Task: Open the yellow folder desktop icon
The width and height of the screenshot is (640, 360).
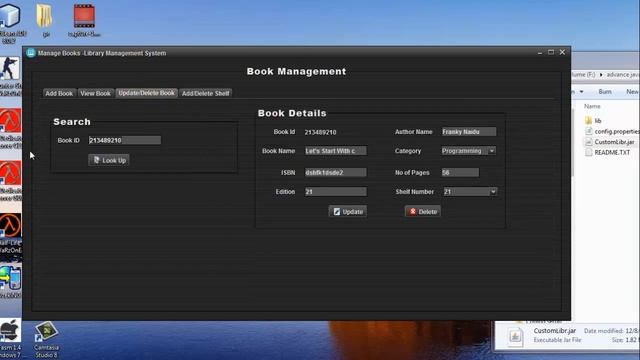Action: pos(45,16)
